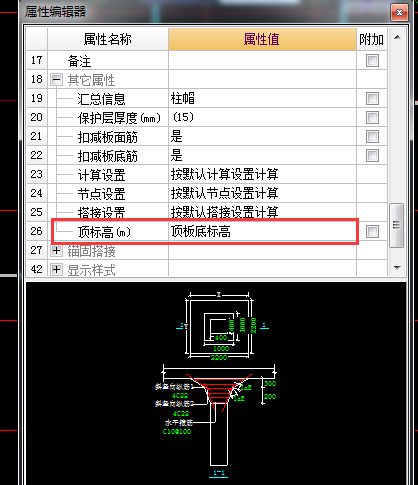The height and width of the screenshot is (485, 418).
Task: Select the 计算设置 property name
Action: click(x=101, y=175)
